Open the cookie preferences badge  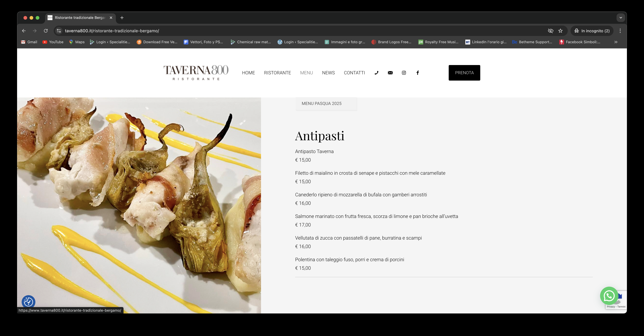28,302
